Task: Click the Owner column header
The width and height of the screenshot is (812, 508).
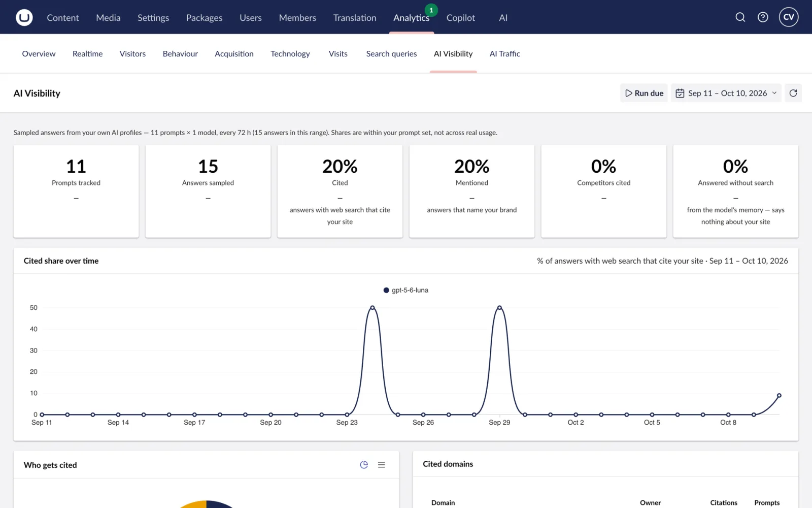Action: coord(650,502)
